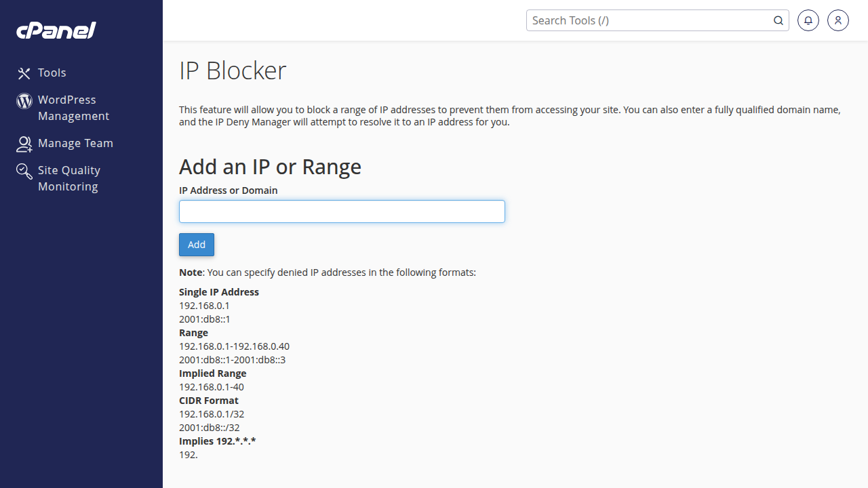
Task: Open the user account icon
Action: (838, 20)
